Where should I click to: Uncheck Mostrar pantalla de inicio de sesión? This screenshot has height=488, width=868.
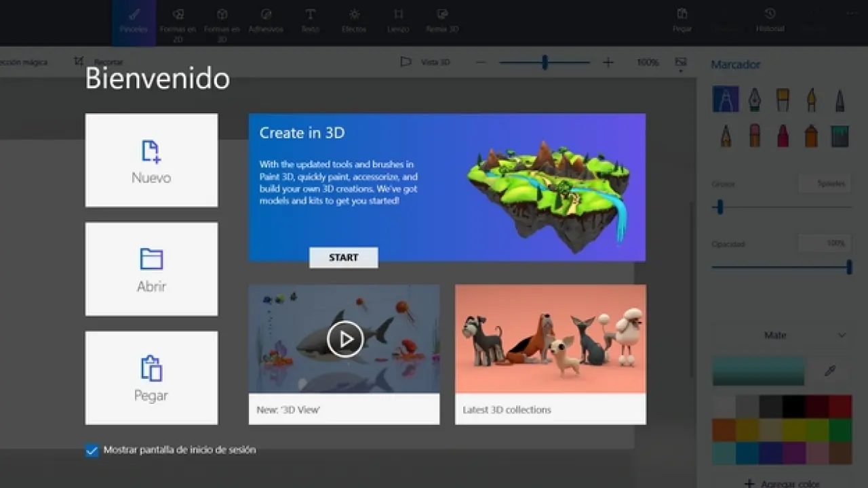coord(92,451)
